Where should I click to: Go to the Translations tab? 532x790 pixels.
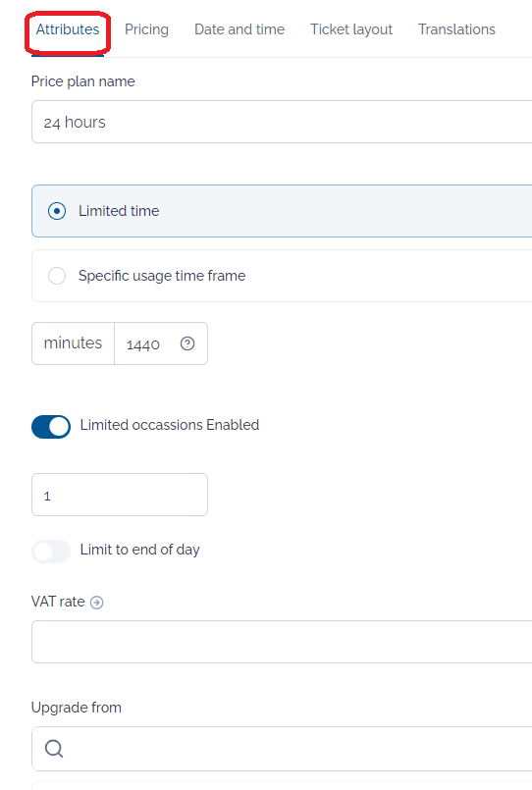[456, 29]
